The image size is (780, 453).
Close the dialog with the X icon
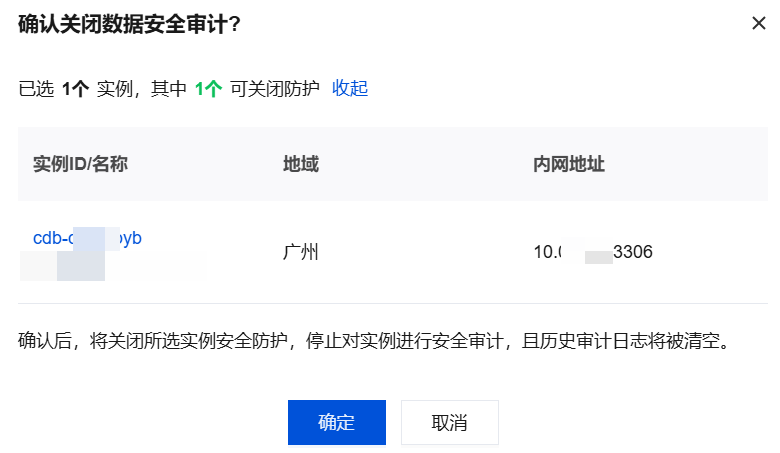pos(758,23)
